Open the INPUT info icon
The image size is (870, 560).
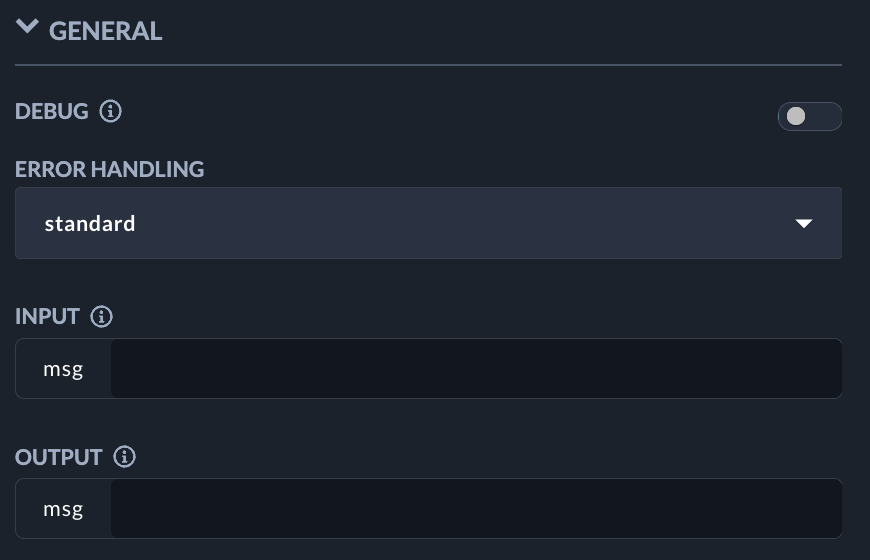pos(101,317)
